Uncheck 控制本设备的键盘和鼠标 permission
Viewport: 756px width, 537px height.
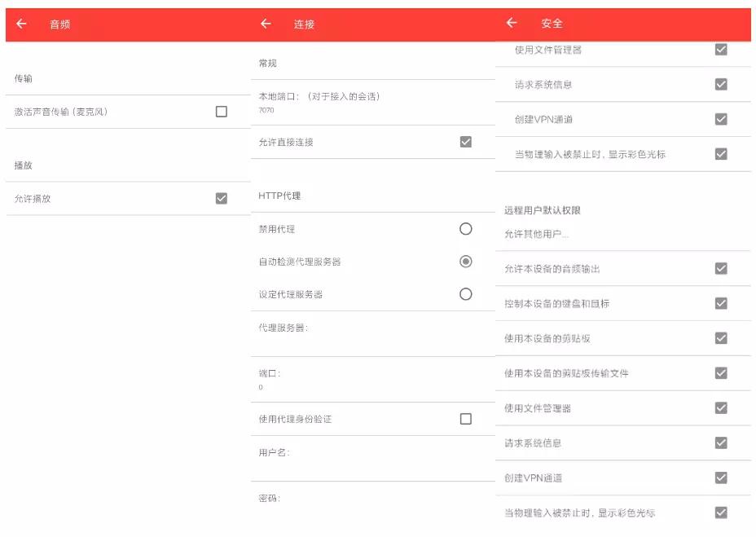tap(720, 302)
